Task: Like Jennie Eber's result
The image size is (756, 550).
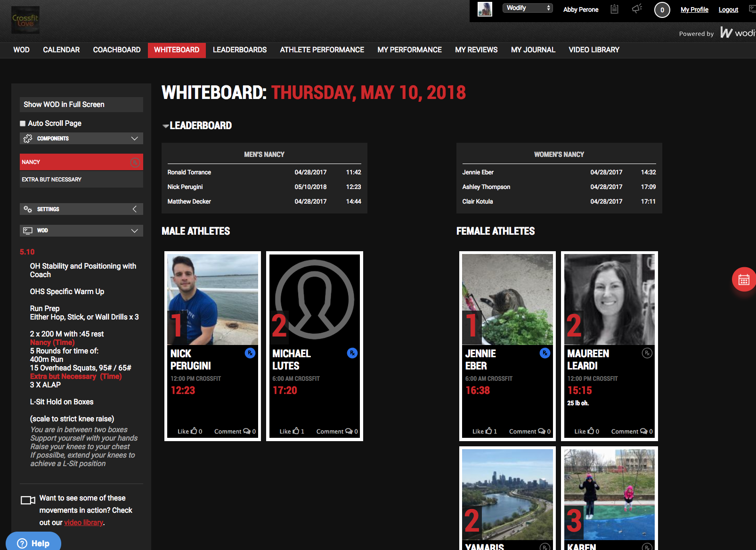Action: pos(485,431)
